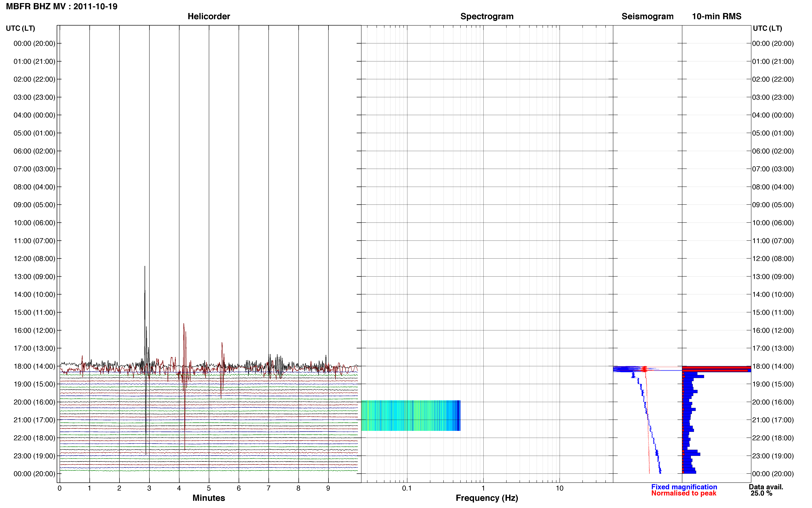The width and height of the screenshot is (812, 508).
Task: Click the right 'UTC (LT)' axis label
Action: tap(767, 28)
